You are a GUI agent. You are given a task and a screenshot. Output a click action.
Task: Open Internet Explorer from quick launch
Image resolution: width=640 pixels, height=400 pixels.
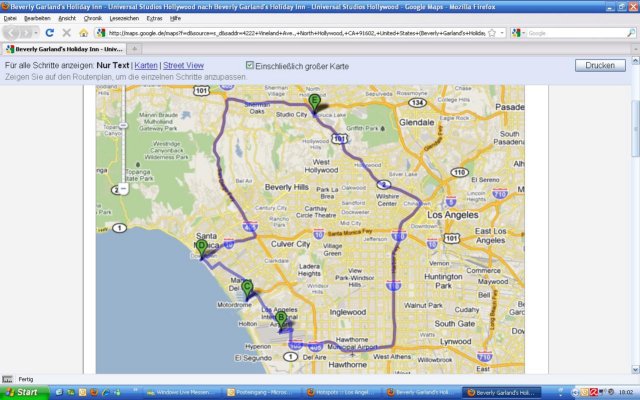105,393
